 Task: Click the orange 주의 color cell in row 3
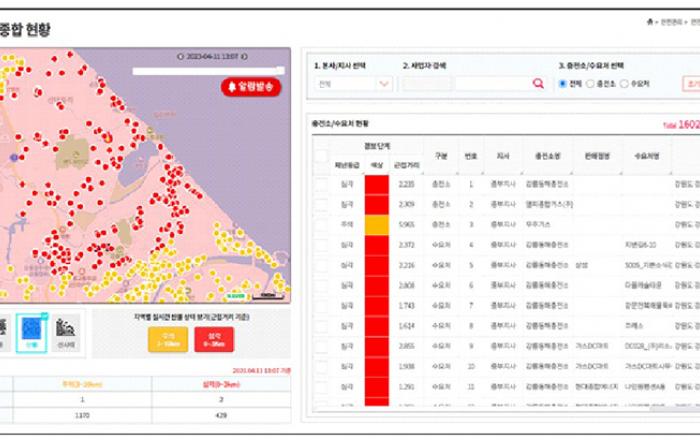click(376, 227)
